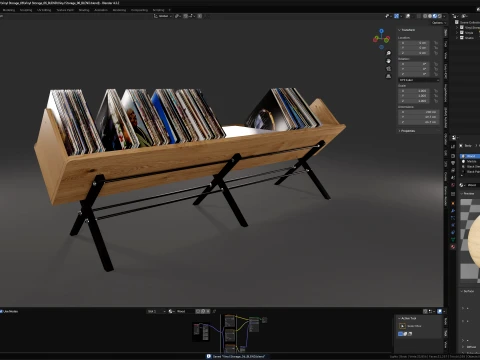Open the Animation workspace tab
This screenshot has width=480, height=360.
pos(101,10)
